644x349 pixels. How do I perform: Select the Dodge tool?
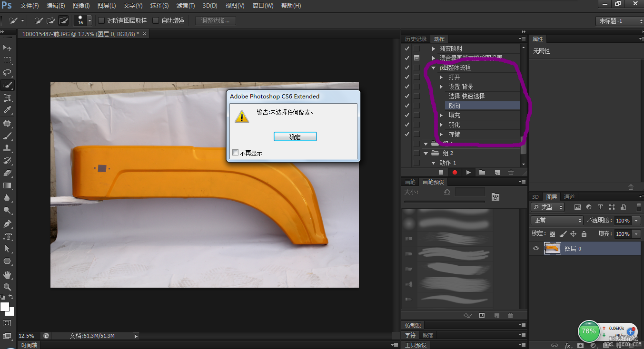7,210
